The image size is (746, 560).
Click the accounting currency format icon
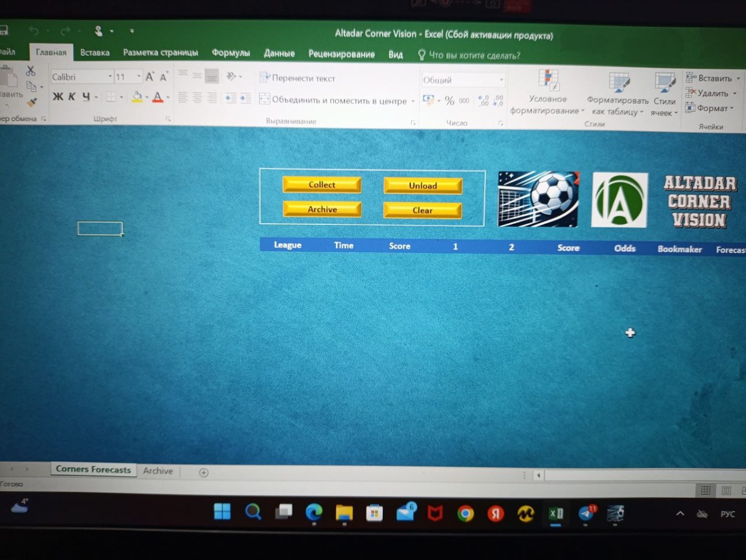pos(428,100)
